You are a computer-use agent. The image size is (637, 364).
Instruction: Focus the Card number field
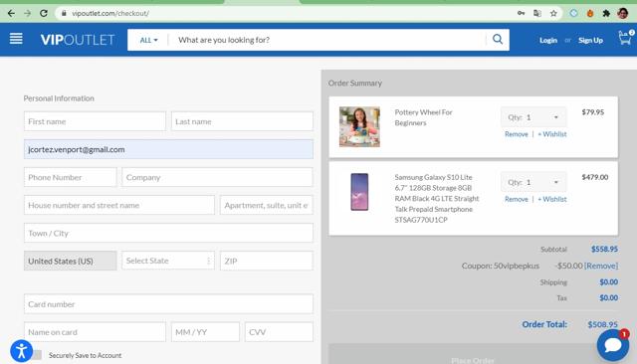click(x=168, y=304)
